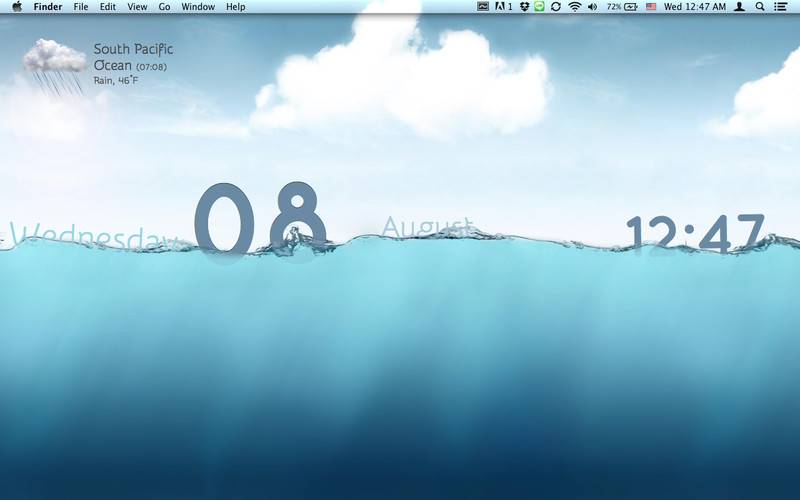
Task: Open the Go menu
Action: [164, 7]
